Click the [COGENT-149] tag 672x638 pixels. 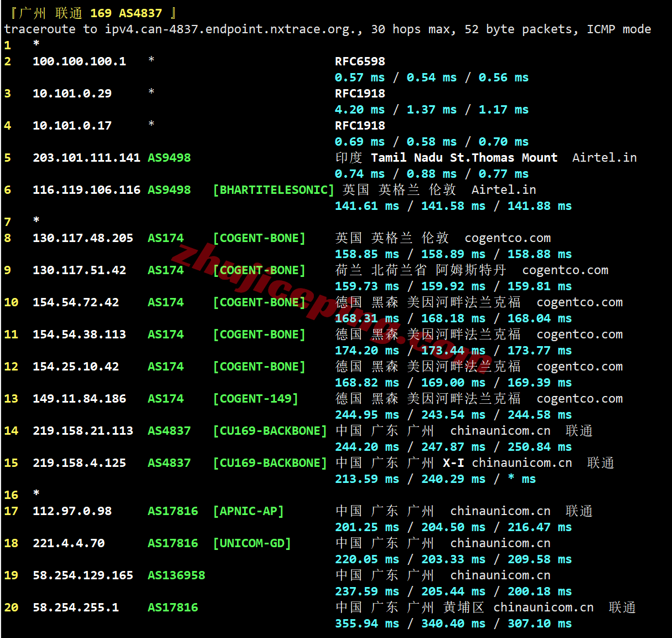click(x=256, y=399)
